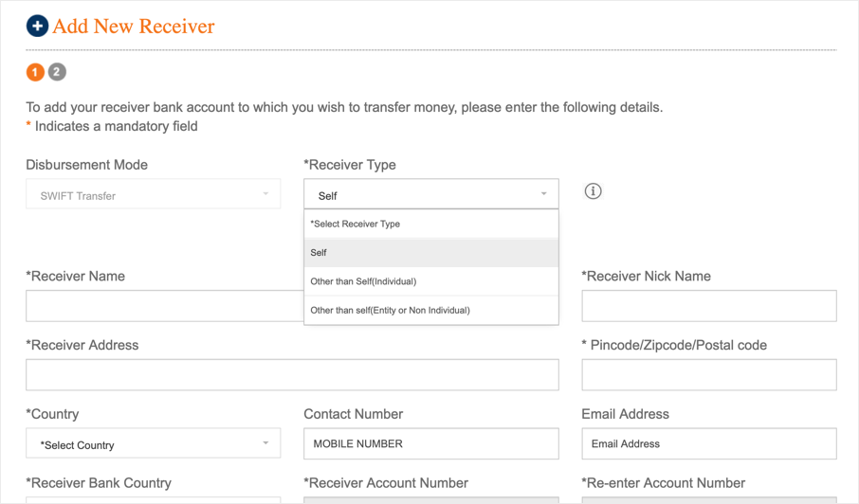859x504 pixels.
Task: Focus the Receiver Address text box
Action: pyautogui.click(x=292, y=374)
